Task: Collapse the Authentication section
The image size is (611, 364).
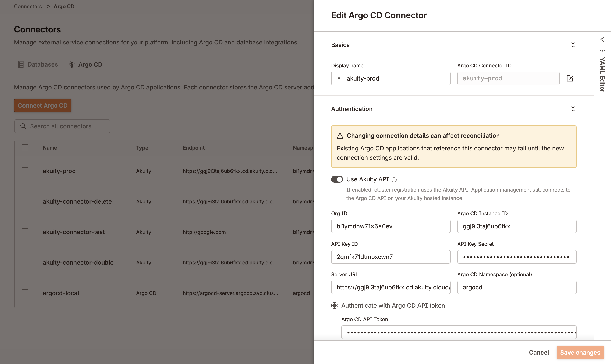Action: coord(573,109)
